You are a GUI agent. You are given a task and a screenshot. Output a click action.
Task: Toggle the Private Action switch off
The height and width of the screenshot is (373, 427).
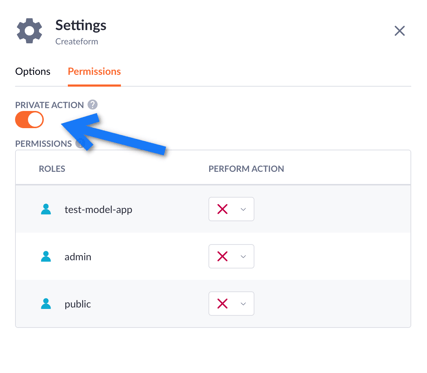click(x=29, y=120)
